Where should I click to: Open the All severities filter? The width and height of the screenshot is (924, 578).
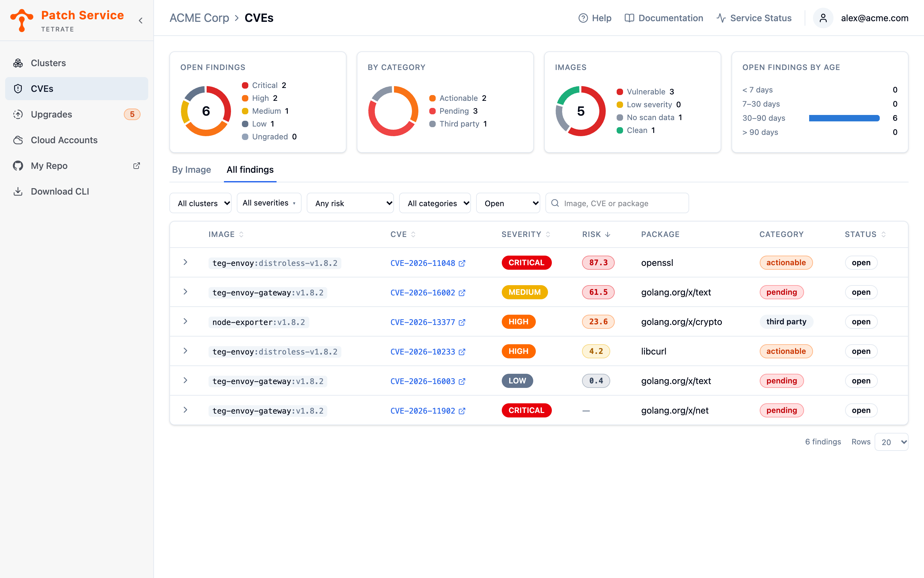click(269, 203)
